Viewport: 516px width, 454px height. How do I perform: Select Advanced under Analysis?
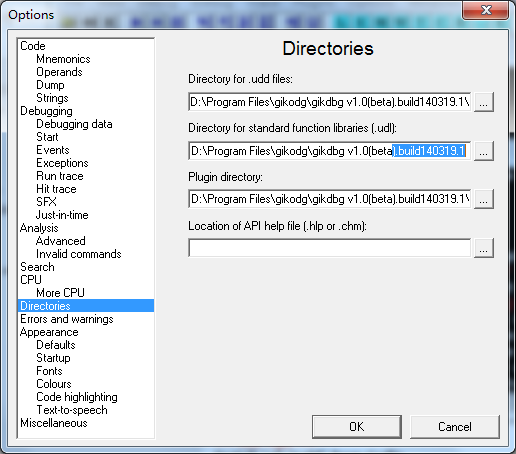pos(61,241)
